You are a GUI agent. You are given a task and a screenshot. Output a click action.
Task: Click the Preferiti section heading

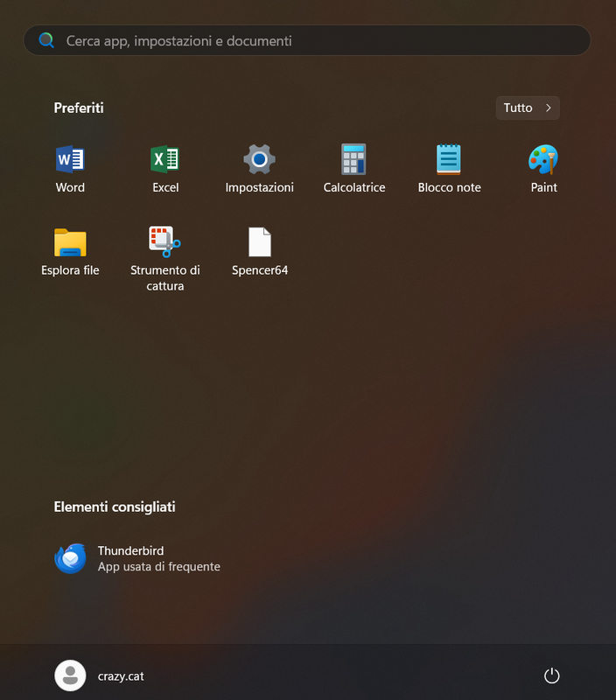pyautogui.click(x=79, y=108)
